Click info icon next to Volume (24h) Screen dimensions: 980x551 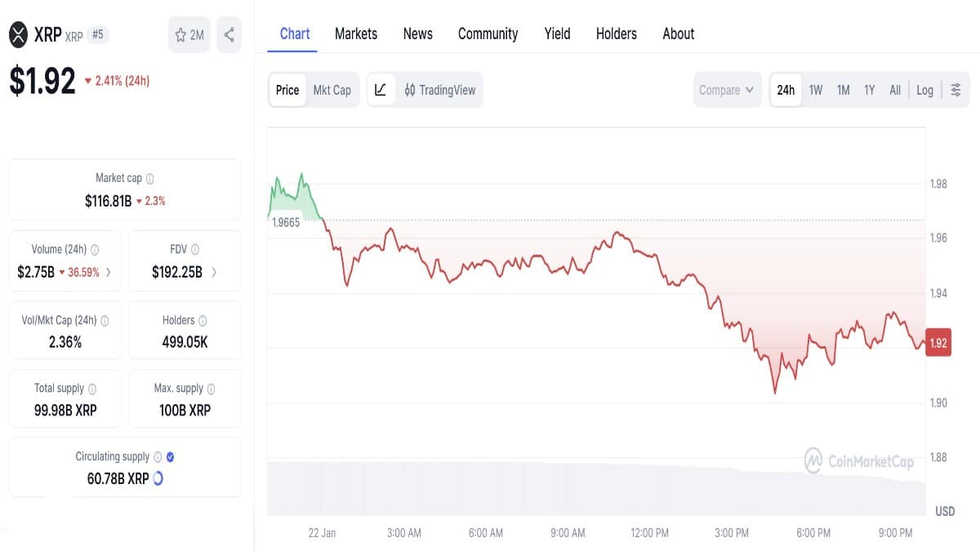point(95,250)
